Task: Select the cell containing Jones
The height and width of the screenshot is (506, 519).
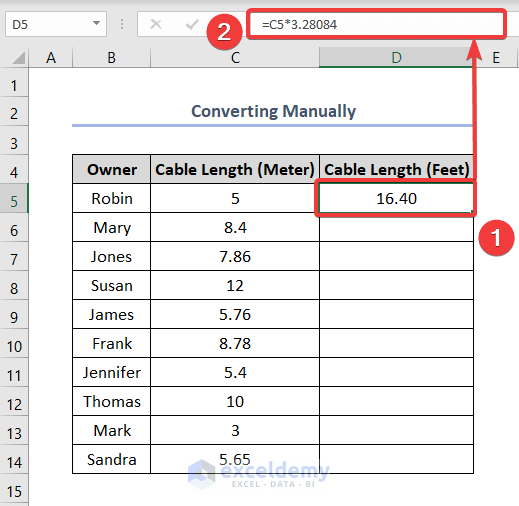Action: pyautogui.click(x=111, y=256)
